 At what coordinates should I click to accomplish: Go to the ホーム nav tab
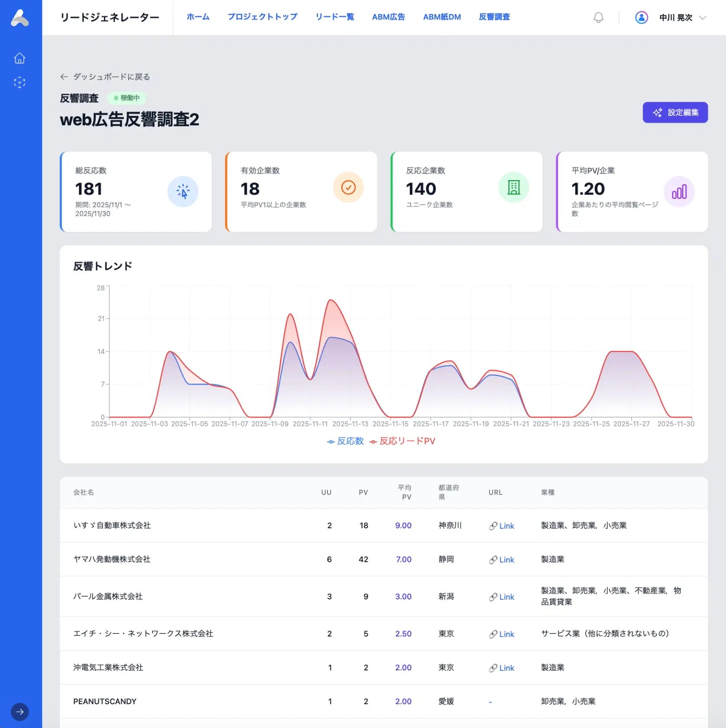tap(198, 17)
